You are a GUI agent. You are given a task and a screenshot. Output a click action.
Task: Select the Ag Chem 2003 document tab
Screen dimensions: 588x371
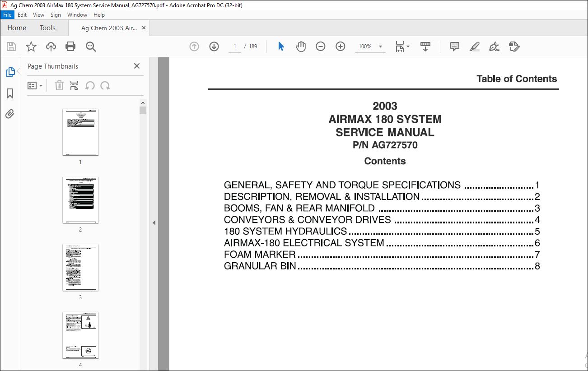(109, 28)
